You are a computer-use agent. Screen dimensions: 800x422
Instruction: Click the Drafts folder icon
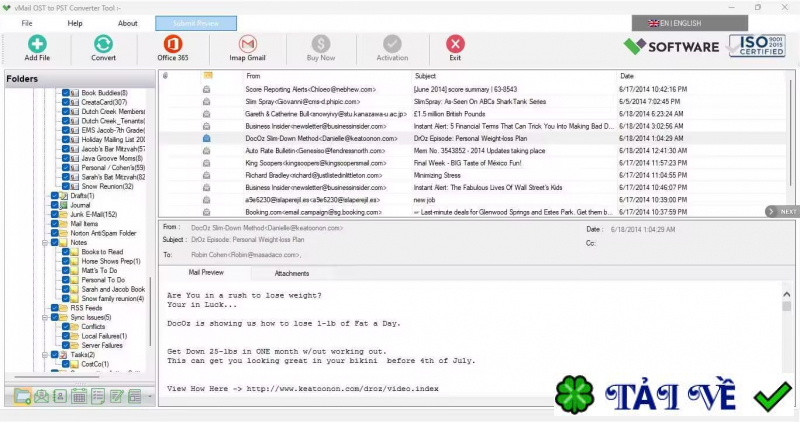pyautogui.click(x=64, y=195)
